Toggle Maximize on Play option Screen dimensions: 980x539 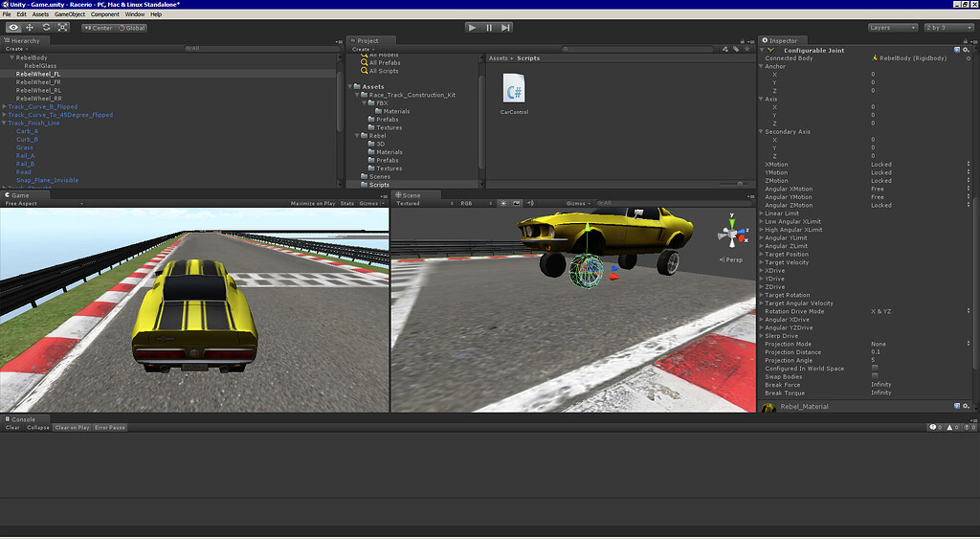tap(313, 203)
